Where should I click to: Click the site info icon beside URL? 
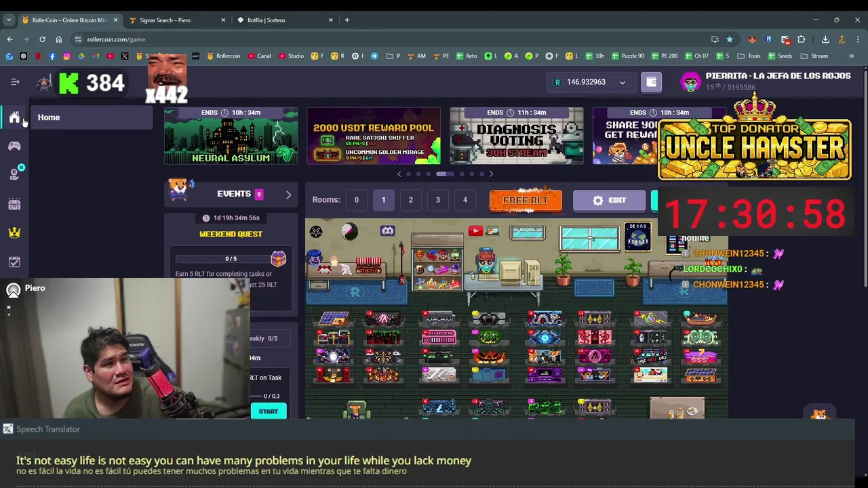[78, 39]
